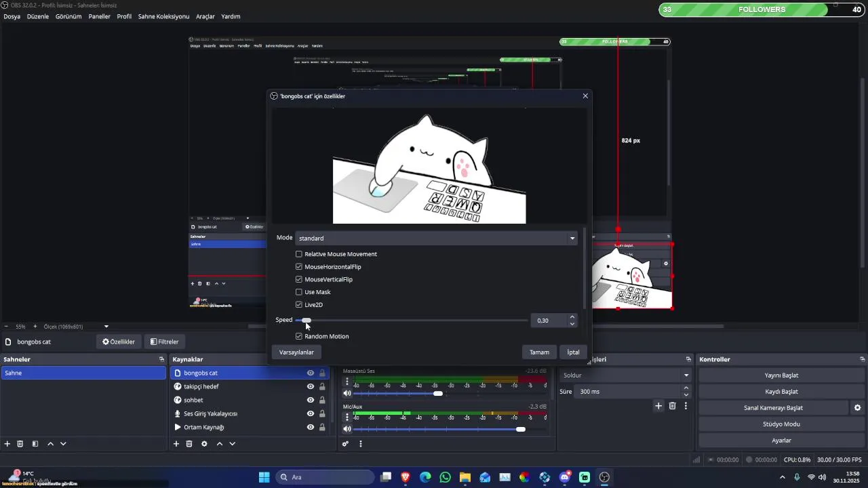Open Brave browser from taskbar
This screenshot has height=488, width=868.
click(406, 477)
